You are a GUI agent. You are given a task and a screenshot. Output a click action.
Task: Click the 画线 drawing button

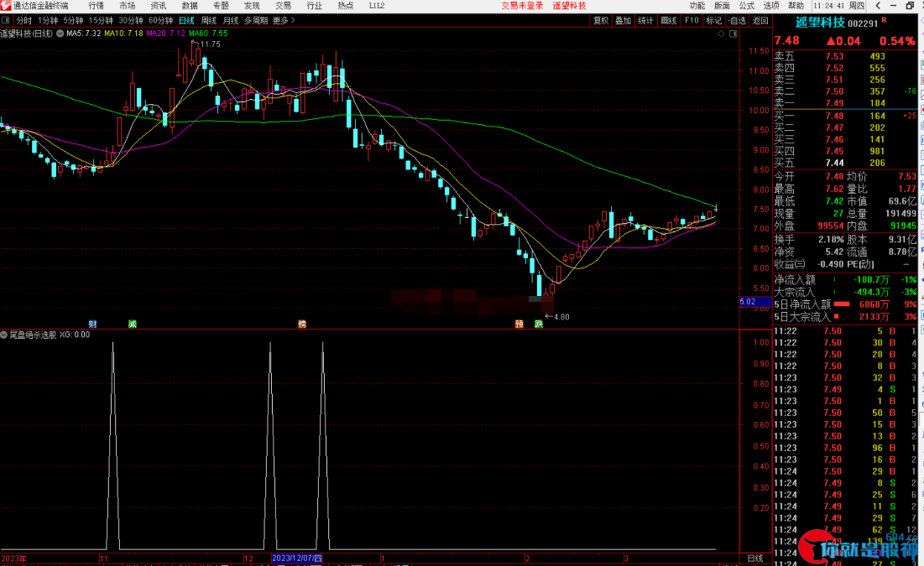pos(668,21)
